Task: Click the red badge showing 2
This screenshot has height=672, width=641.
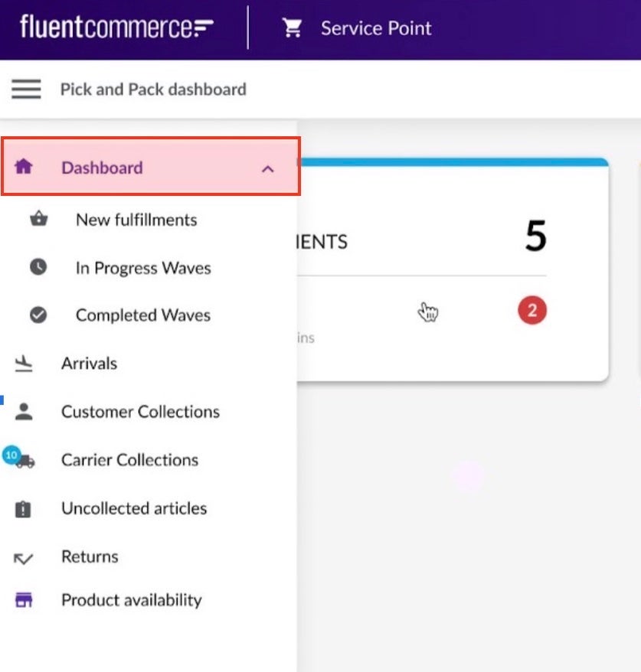Action: tap(531, 312)
